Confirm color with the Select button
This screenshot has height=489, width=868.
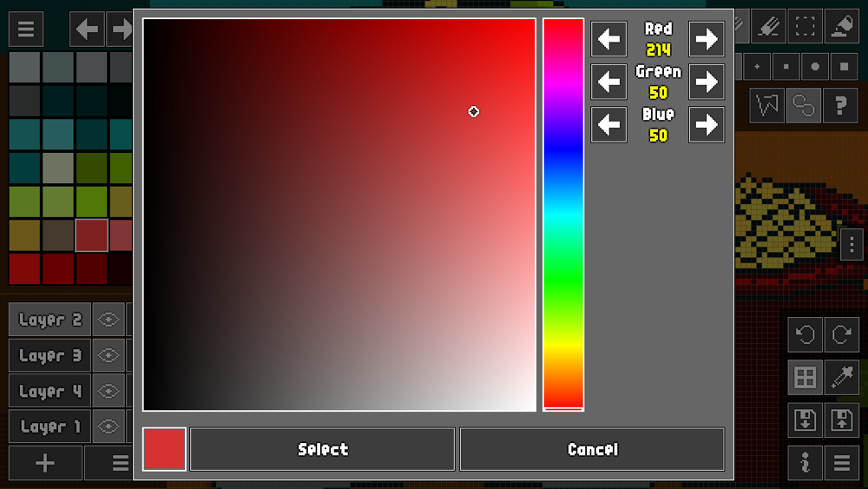(x=323, y=449)
